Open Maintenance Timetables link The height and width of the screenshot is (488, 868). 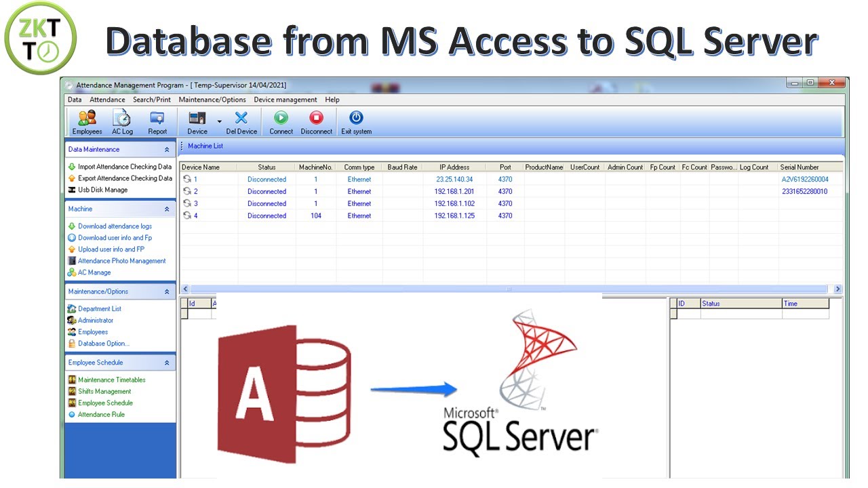pos(112,380)
